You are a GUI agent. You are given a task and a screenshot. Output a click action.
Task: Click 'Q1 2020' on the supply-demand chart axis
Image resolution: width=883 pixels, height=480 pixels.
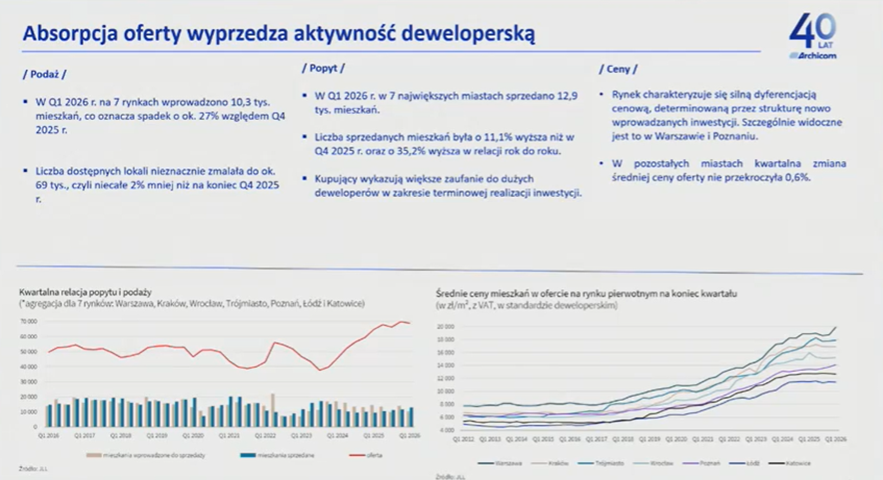pos(193,435)
